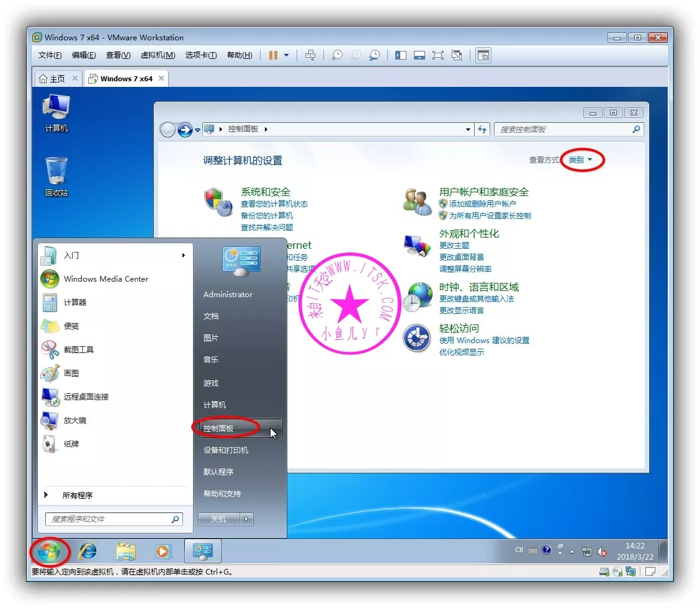Viewport: 700px width, 608px height.
Task: Click the suspend virtual machine pause icon
Action: (272, 55)
